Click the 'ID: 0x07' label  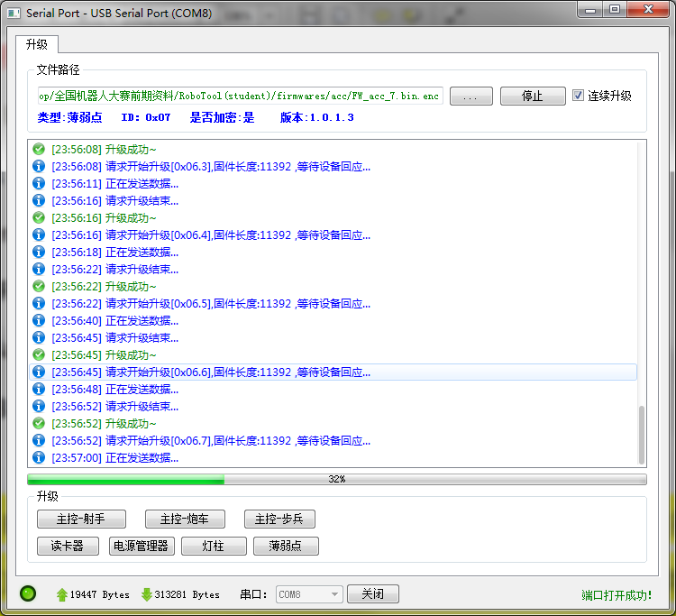146,117
